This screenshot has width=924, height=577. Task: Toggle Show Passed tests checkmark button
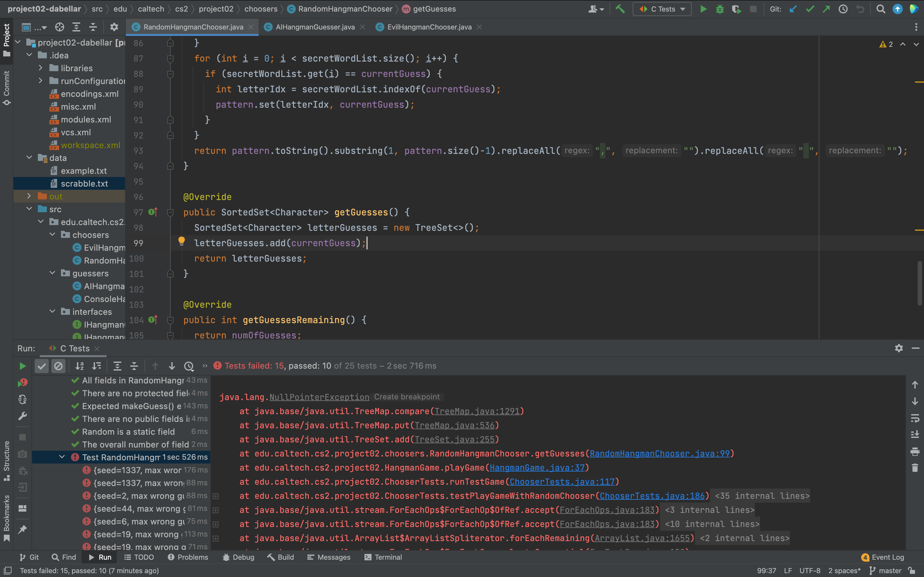[x=42, y=366]
